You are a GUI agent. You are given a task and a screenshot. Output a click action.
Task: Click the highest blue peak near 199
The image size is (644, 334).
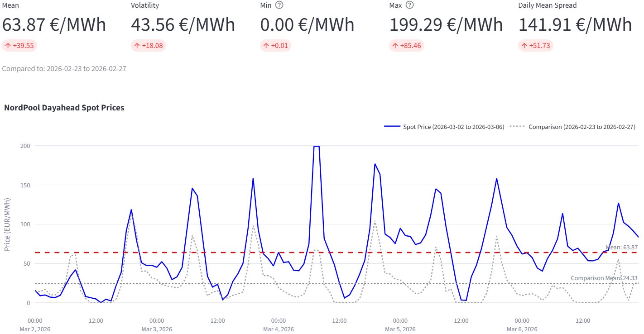tap(317, 146)
